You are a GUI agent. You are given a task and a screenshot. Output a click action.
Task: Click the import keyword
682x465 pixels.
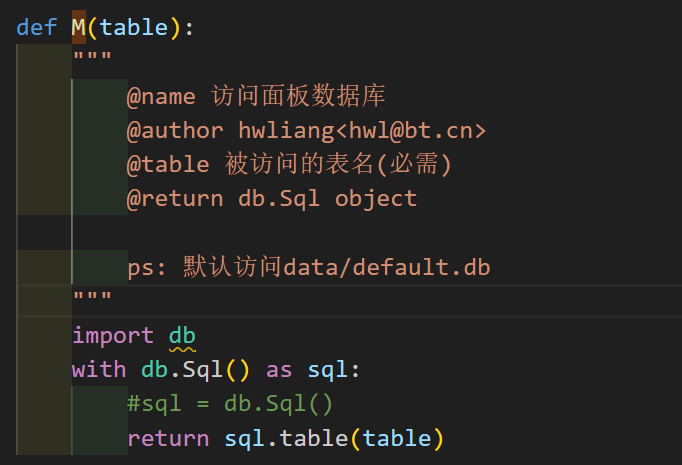113,335
